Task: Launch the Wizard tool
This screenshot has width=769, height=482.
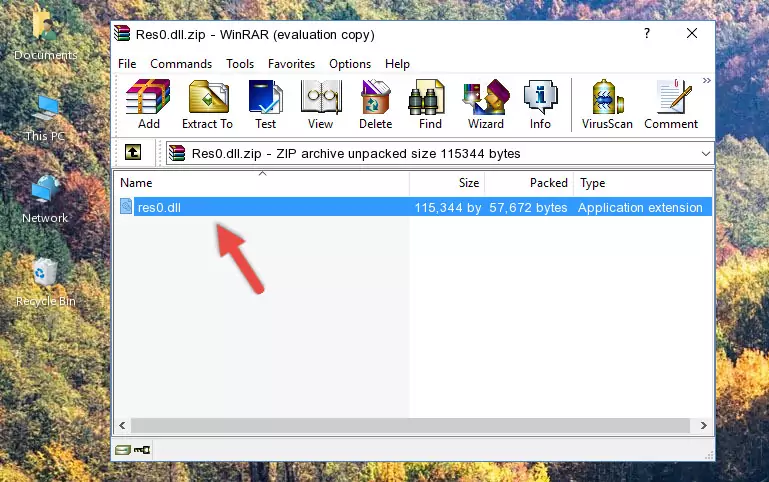Action: (486, 104)
